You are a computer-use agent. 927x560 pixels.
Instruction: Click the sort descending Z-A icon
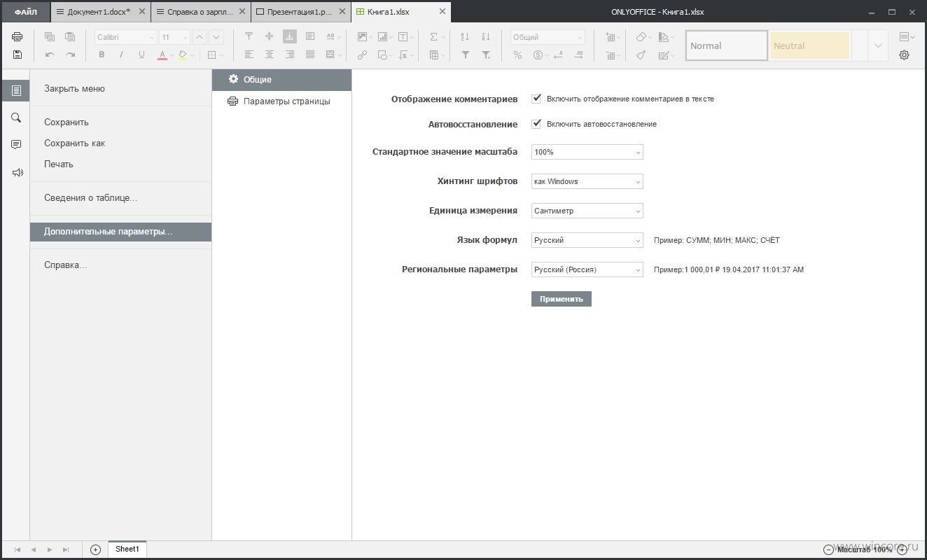[486, 37]
